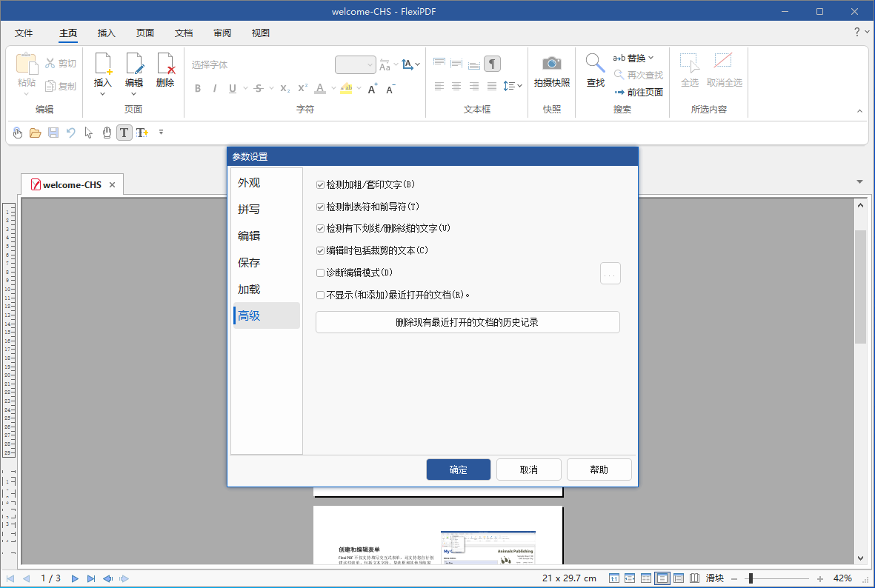Click the zoom out minus icon
The height and width of the screenshot is (588, 875).
733,579
